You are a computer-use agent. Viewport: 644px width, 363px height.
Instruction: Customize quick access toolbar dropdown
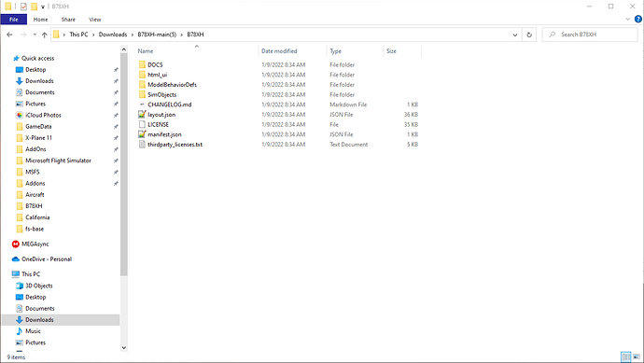tap(43, 7)
